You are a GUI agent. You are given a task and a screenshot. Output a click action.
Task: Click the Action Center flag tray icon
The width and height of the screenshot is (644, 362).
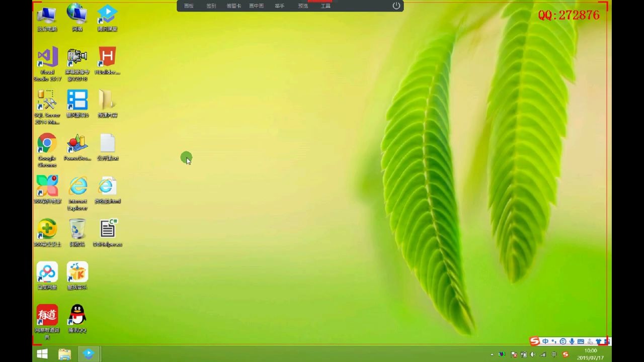(x=514, y=354)
